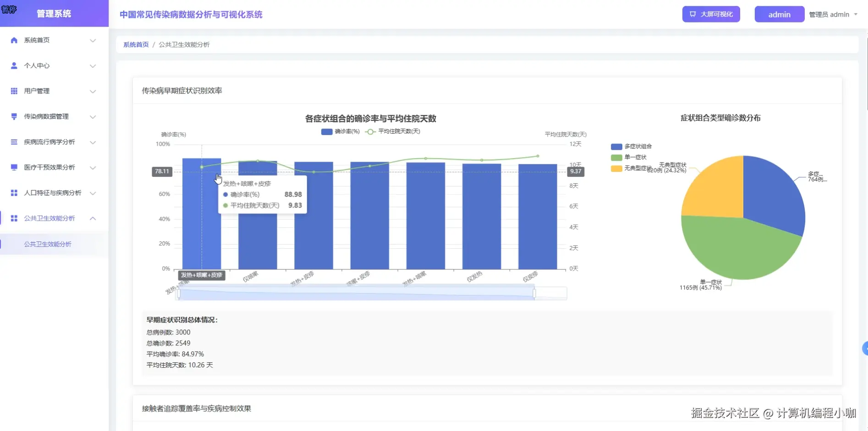Click the four-square icon beside 公共卫生效能分析 parent menu
The height and width of the screenshot is (431, 868).
(14, 218)
